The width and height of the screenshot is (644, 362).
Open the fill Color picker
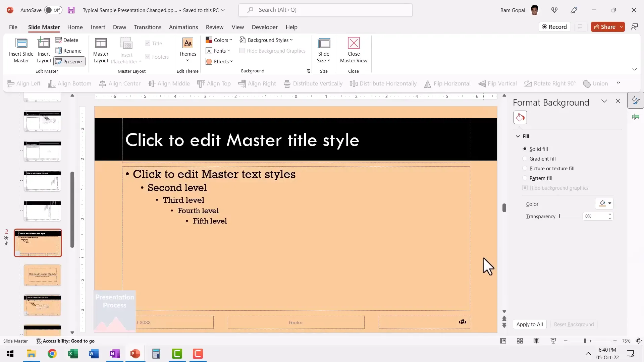(x=604, y=203)
